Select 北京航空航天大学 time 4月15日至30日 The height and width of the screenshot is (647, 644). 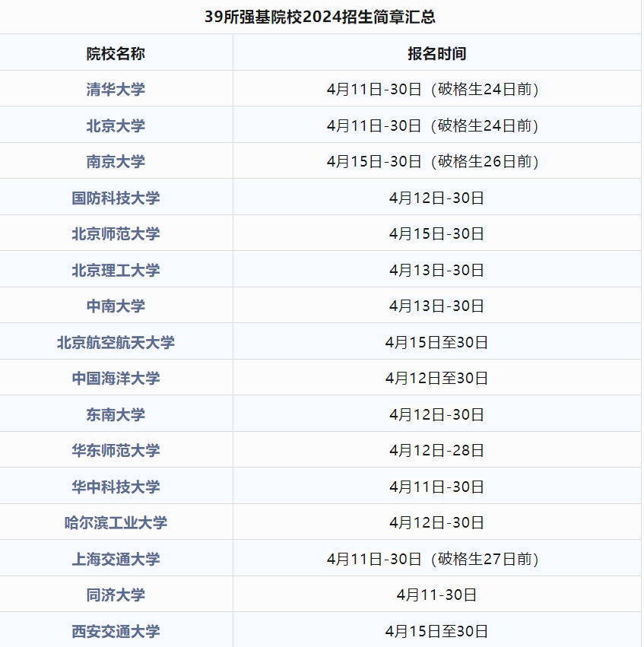point(437,342)
